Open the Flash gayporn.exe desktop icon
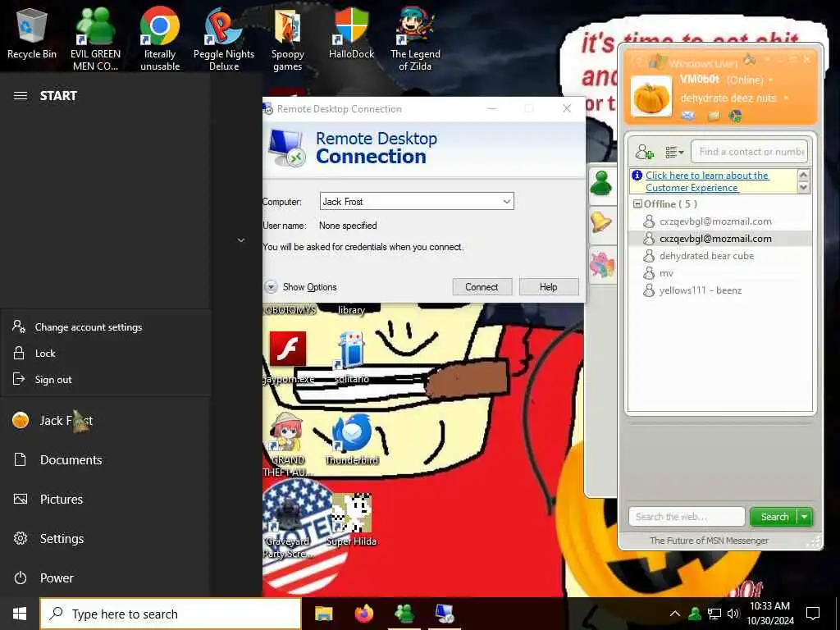The image size is (840, 630). coord(288,357)
